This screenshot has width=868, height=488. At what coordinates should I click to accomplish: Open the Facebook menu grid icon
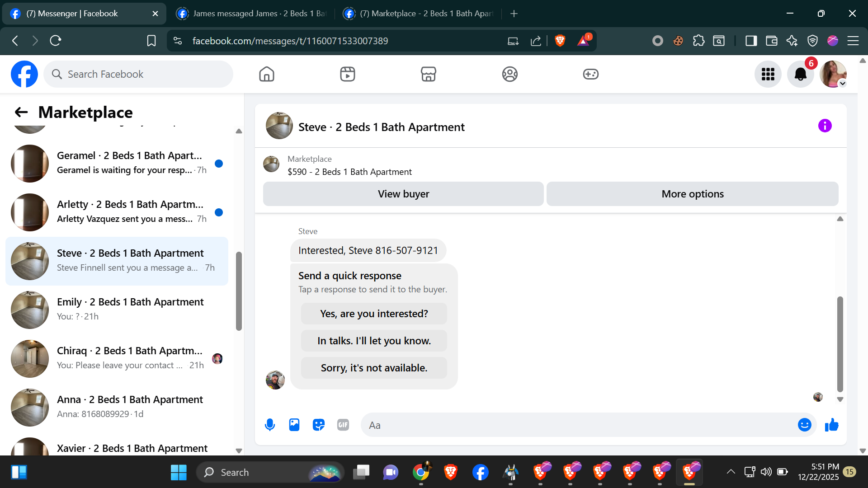click(768, 74)
